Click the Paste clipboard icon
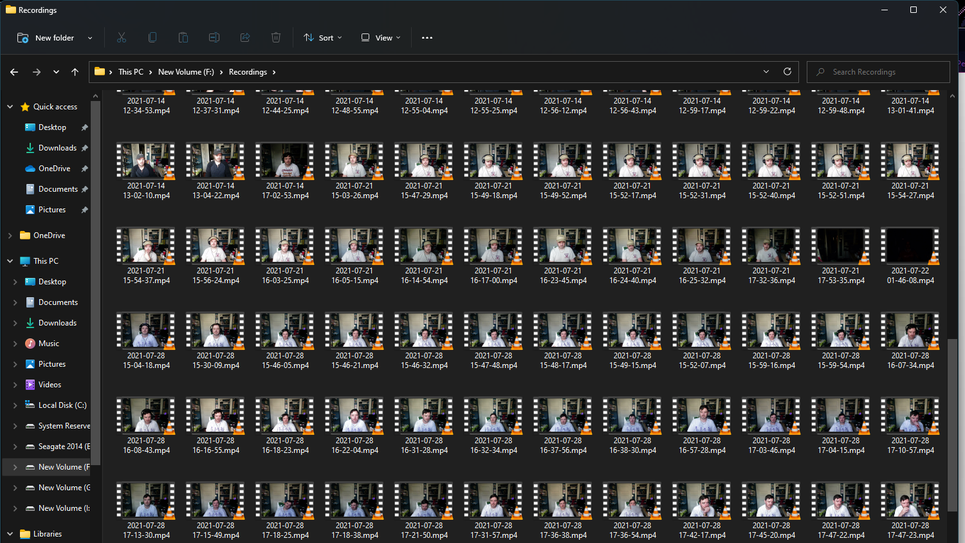Screen dimensions: 965x543 pyautogui.click(x=183, y=38)
